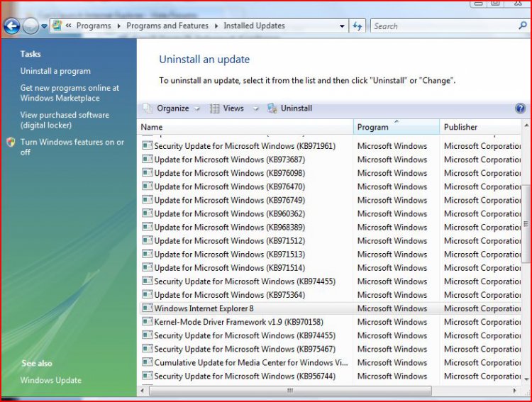Click the Organize dropdown arrow

196,109
